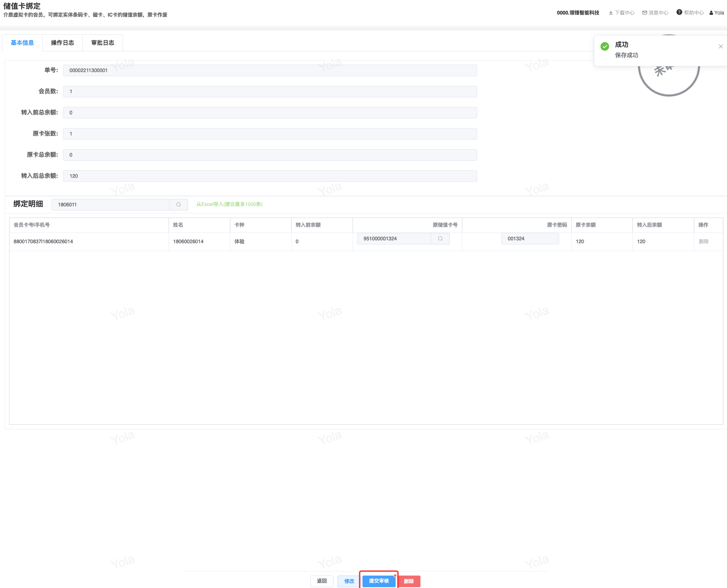Click the 原卡密码 column header
This screenshot has height=588, width=727.
(x=557, y=225)
